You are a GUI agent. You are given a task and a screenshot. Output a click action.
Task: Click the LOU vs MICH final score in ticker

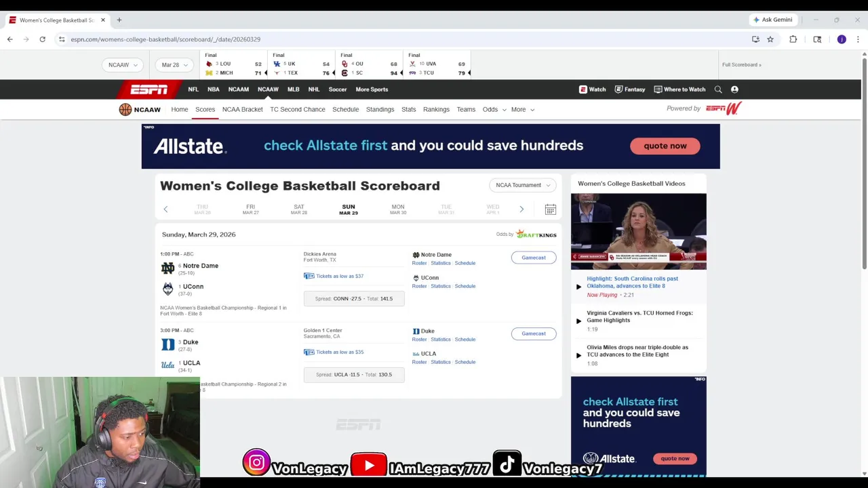tap(233, 66)
